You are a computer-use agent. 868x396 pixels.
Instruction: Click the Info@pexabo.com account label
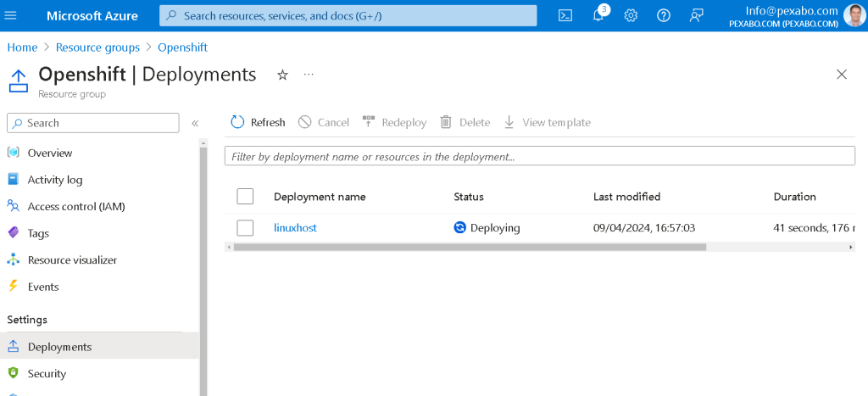(792, 10)
